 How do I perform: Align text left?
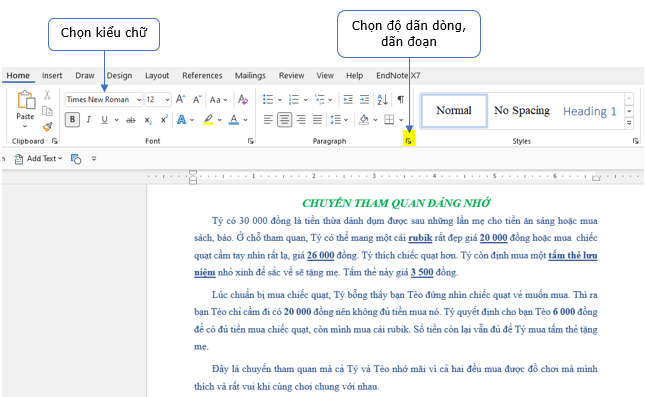click(x=268, y=120)
